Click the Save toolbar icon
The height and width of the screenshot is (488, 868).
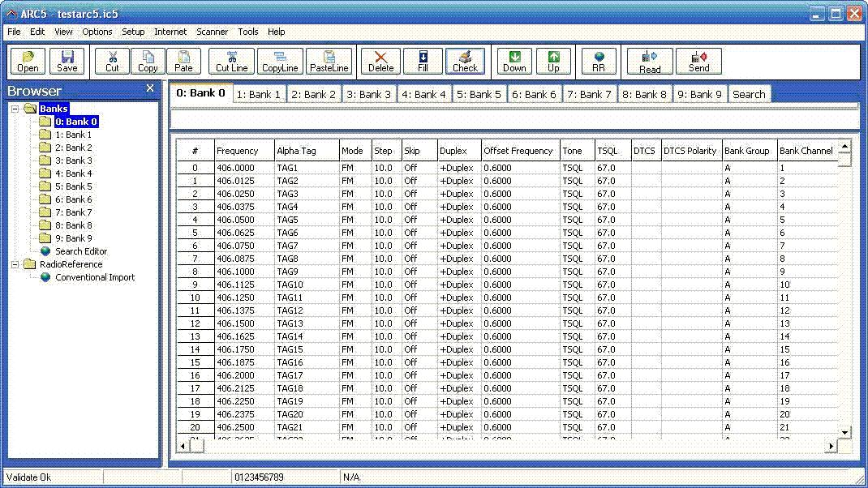pyautogui.click(x=67, y=61)
